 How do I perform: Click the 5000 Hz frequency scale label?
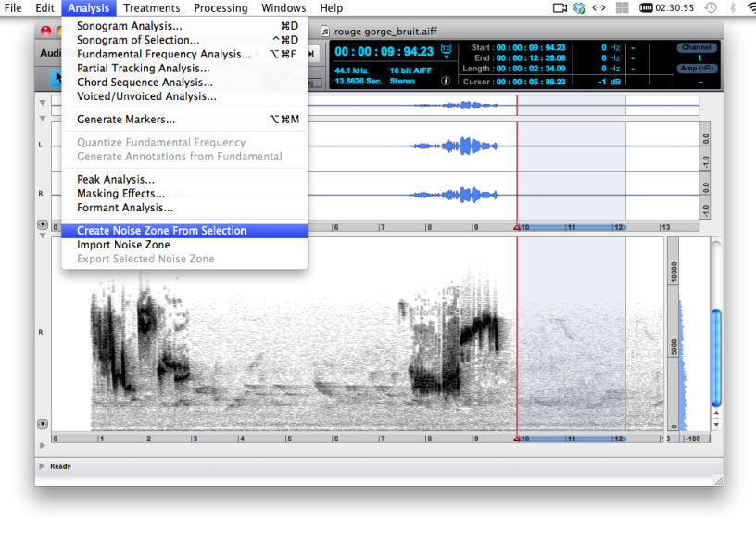tap(674, 347)
